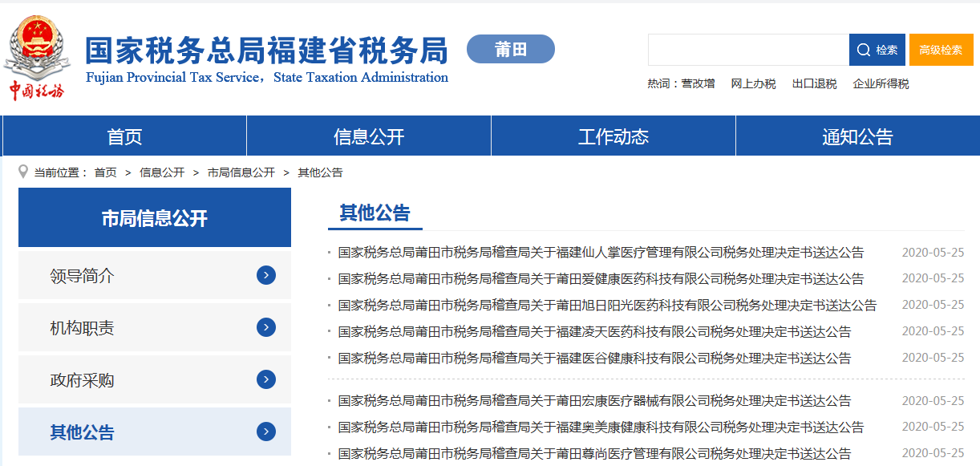Click the arrow icon beside 领导简介
The height and width of the screenshot is (466, 980).
266,276
